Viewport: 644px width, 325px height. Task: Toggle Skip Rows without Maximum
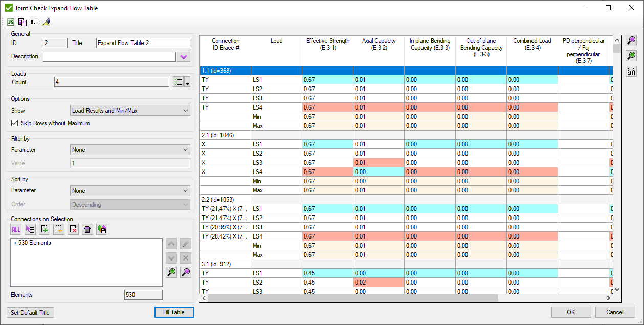click(14, 122)
